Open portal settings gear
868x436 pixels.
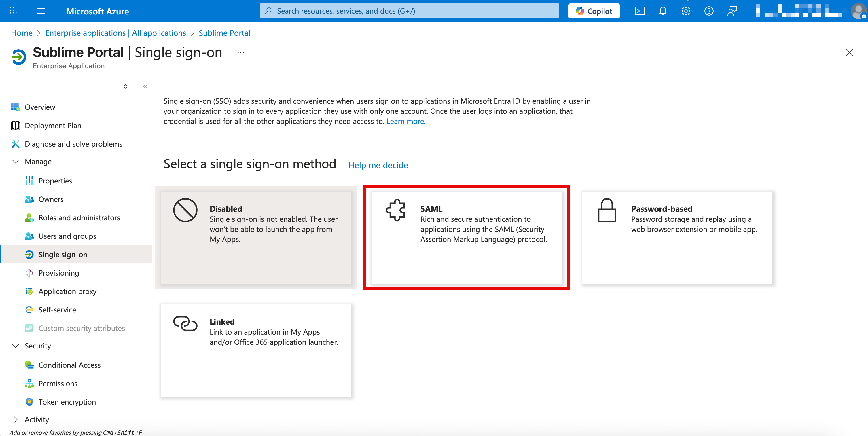coord(686,11)
